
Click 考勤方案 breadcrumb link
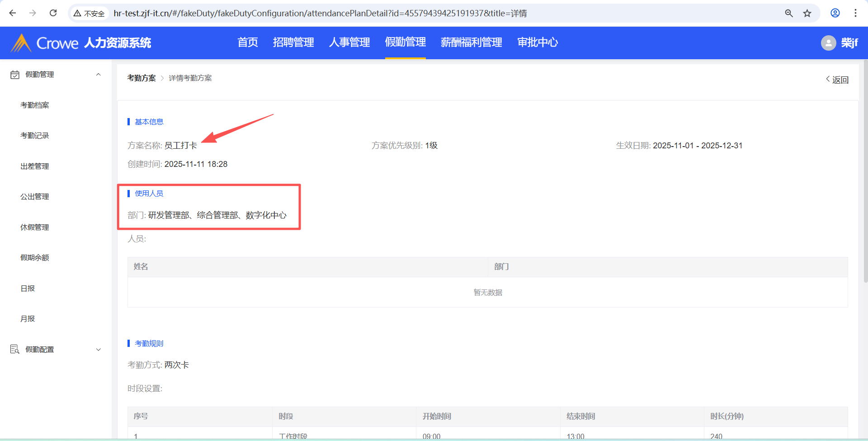pos(141,78)
